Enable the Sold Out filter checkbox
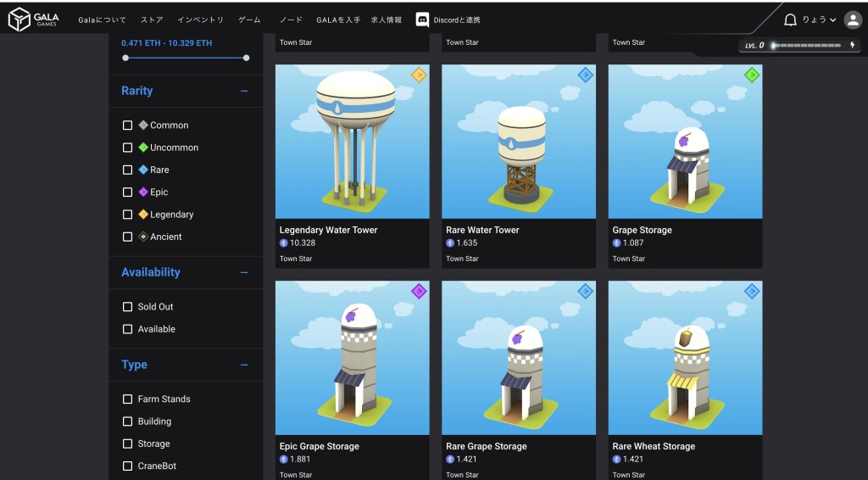The image size is (868, 480). click(x=127, y=307)
